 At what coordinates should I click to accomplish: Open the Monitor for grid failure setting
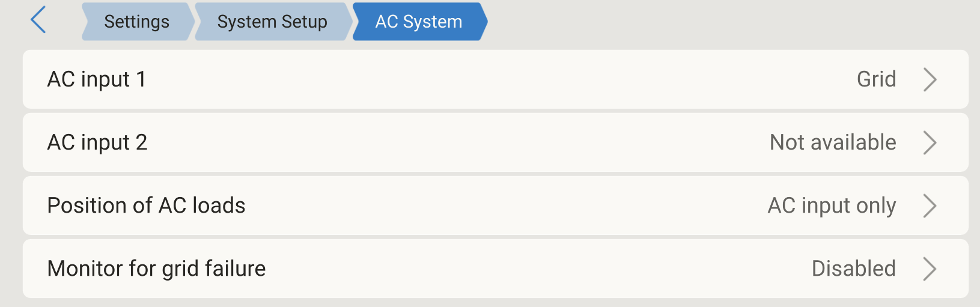[x=496, y=269]
